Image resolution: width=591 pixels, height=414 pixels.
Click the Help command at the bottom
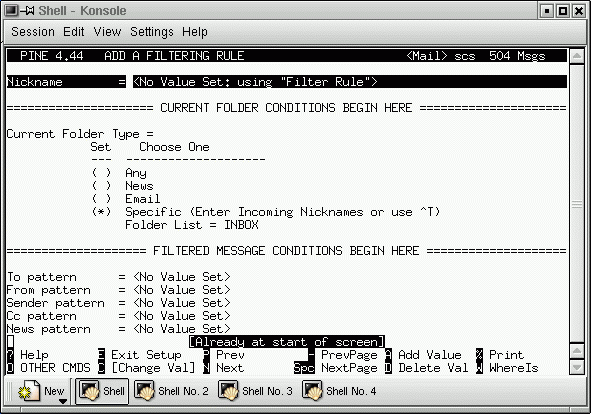pos(28,355)
